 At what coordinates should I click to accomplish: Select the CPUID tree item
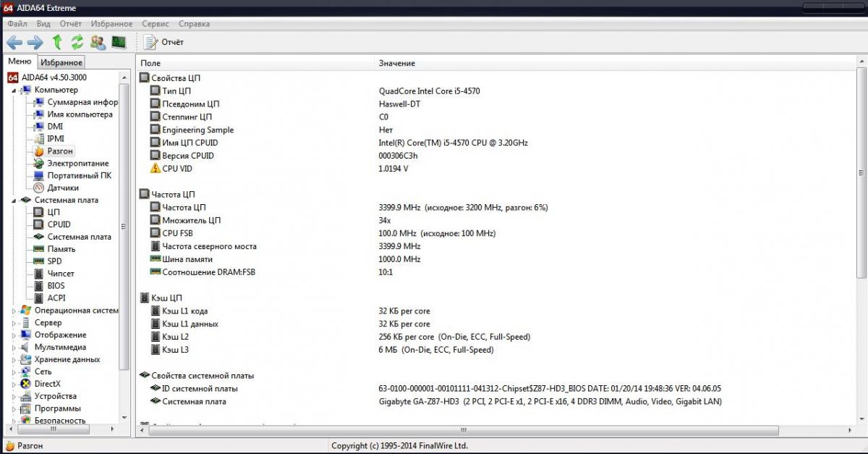(x=59, y=224)
